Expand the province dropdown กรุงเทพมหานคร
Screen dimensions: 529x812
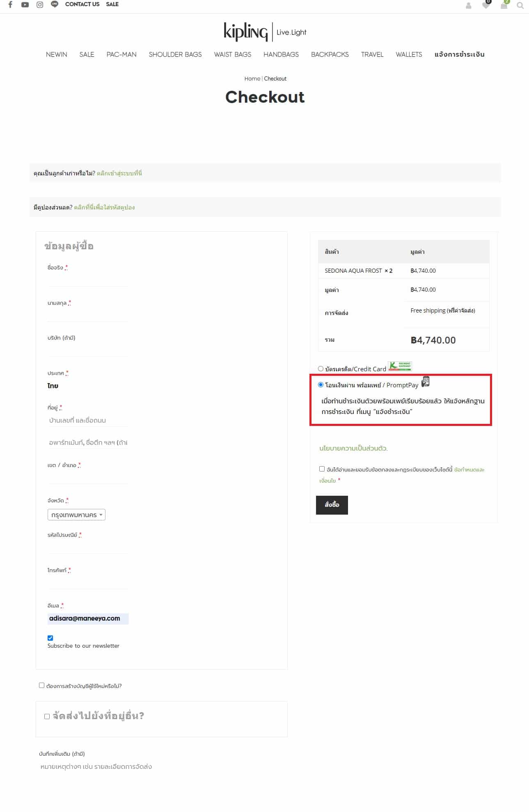pos(77,515)
